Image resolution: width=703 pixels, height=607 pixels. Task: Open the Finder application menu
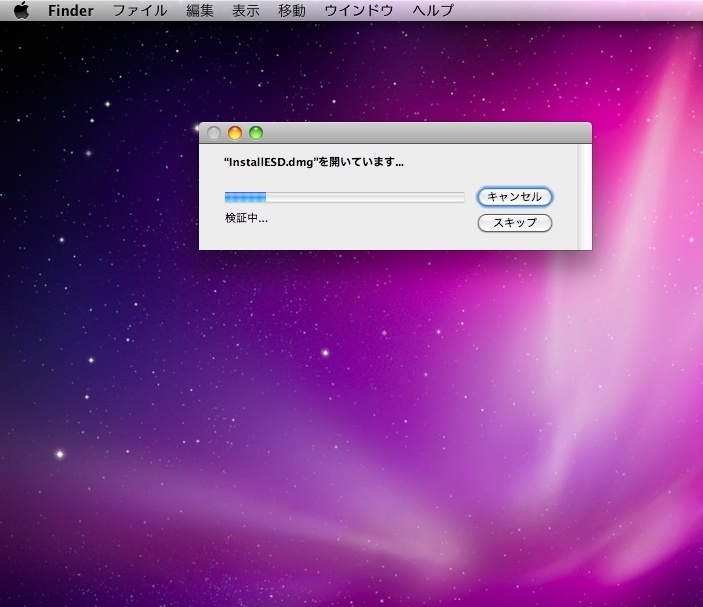(x=70, y=11)
